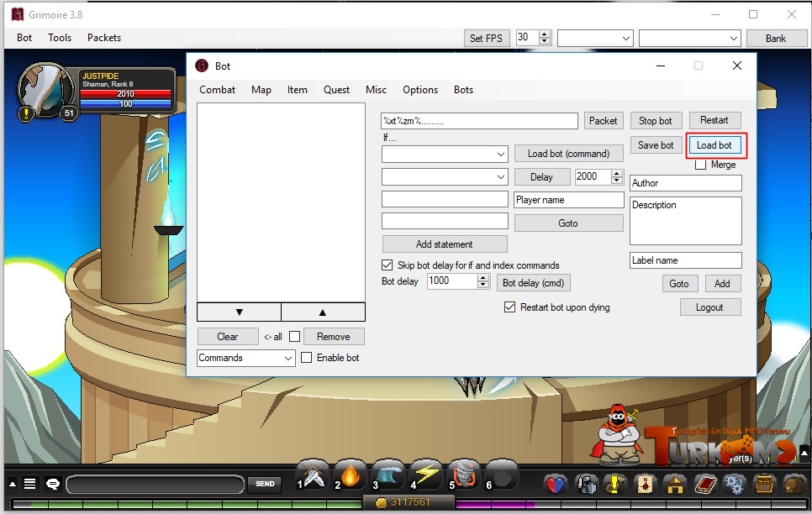Viewport: 812px width, 514px height.
Task: Activate the lightning skill in slot 4
Action: 425,475
